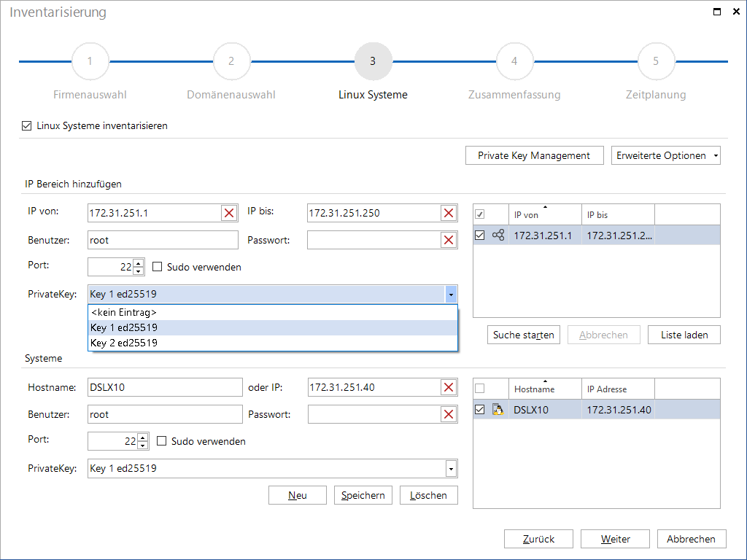
Task: Choose Key 2 ed25519 from dropdown list
Action: coord(273,343)
